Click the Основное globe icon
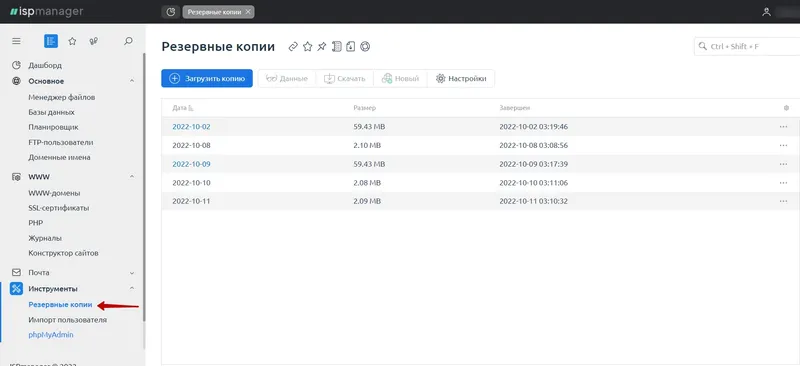The height and width of the screenshot is (366, 800). click(x=16, y=81)
